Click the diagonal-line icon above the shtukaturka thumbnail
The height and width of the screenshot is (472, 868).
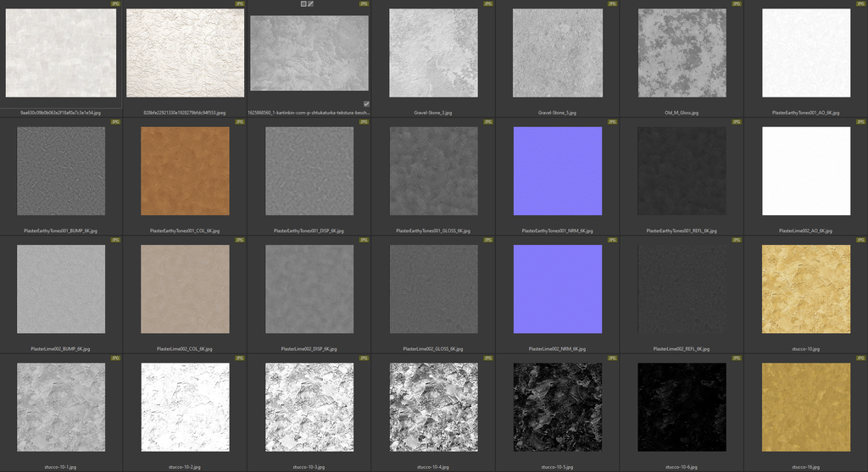coord(311,4)
